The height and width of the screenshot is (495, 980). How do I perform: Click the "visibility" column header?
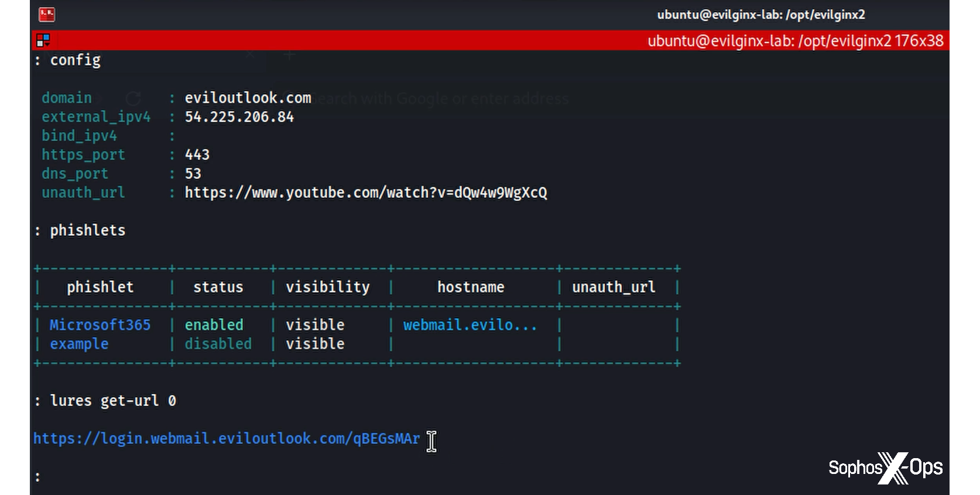point(328,287)
